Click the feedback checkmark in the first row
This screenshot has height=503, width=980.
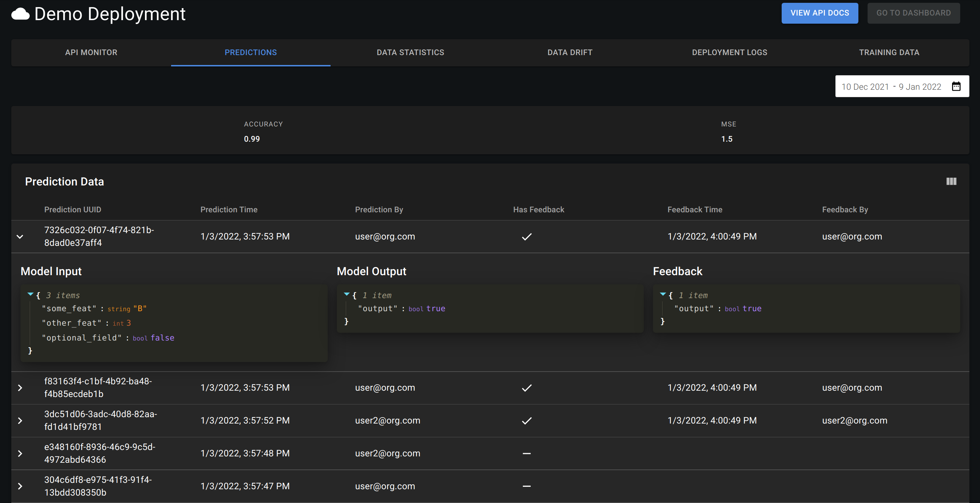[x=526, y=236]
